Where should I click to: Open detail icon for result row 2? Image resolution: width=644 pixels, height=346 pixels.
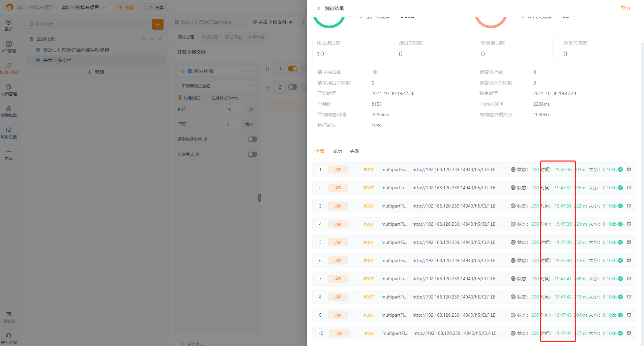629,188
